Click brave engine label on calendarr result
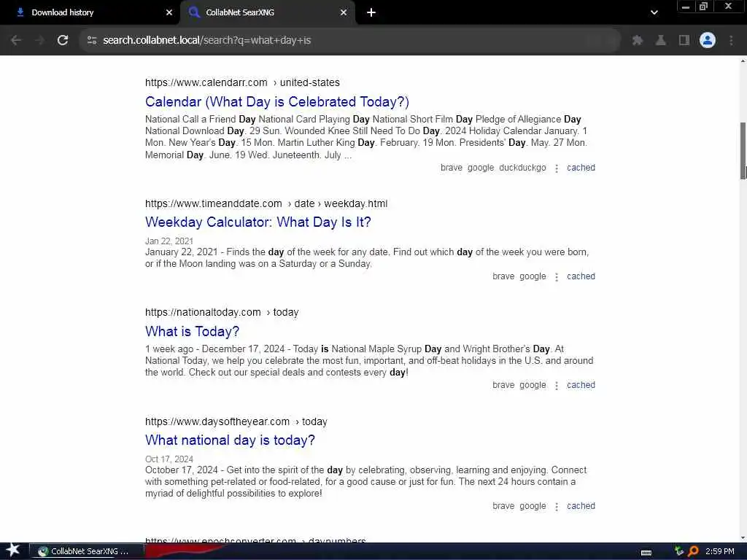 click(x=451, y=168)
